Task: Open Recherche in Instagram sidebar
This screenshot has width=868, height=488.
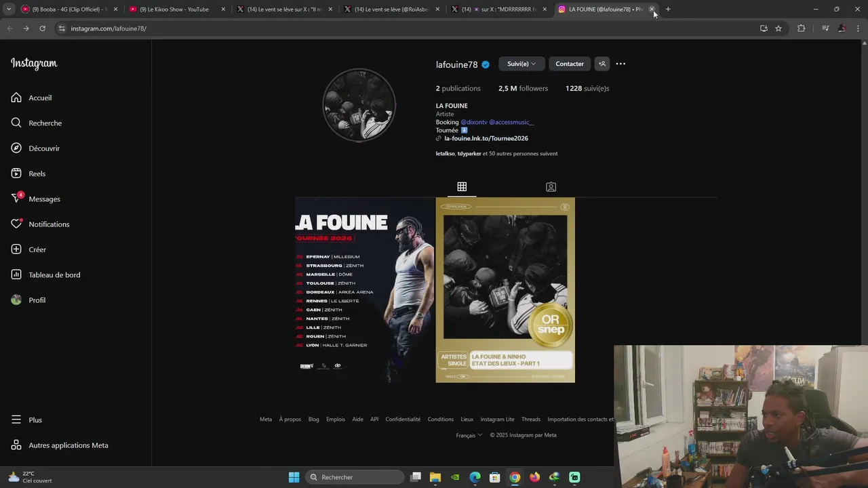Action: (x=36, y=123)
